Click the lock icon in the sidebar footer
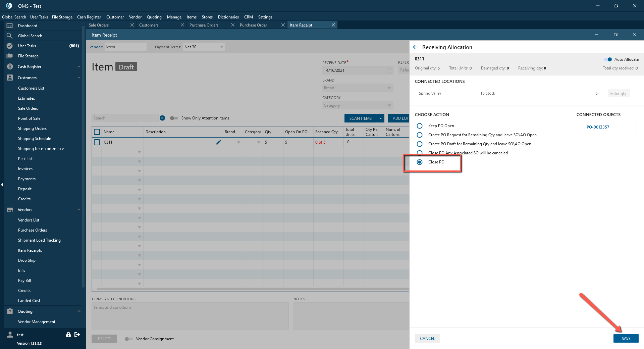The image size is (644, 349). pos(68,335)
